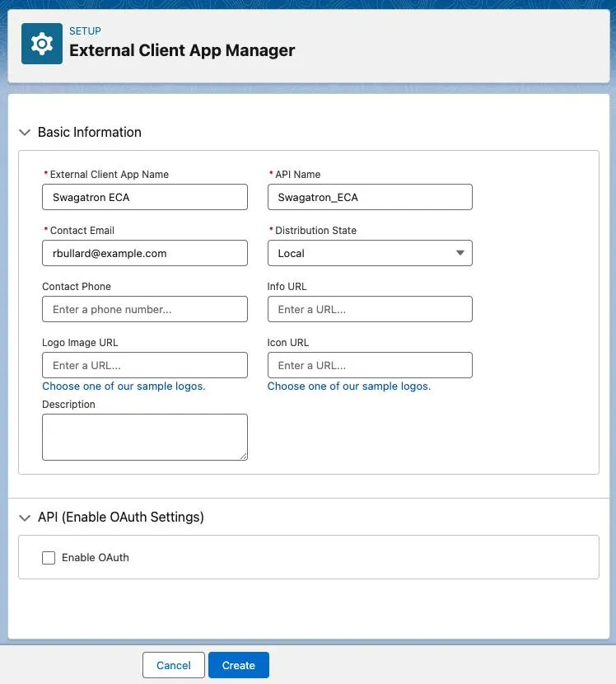Click the Cancel button
Viewport: 616px width, 684px height.
coord(174,665)
